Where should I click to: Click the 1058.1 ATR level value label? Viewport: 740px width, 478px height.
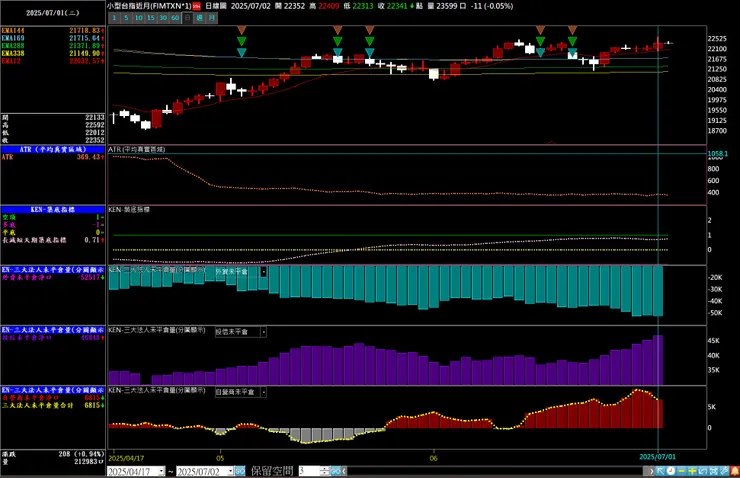[717, 153]
